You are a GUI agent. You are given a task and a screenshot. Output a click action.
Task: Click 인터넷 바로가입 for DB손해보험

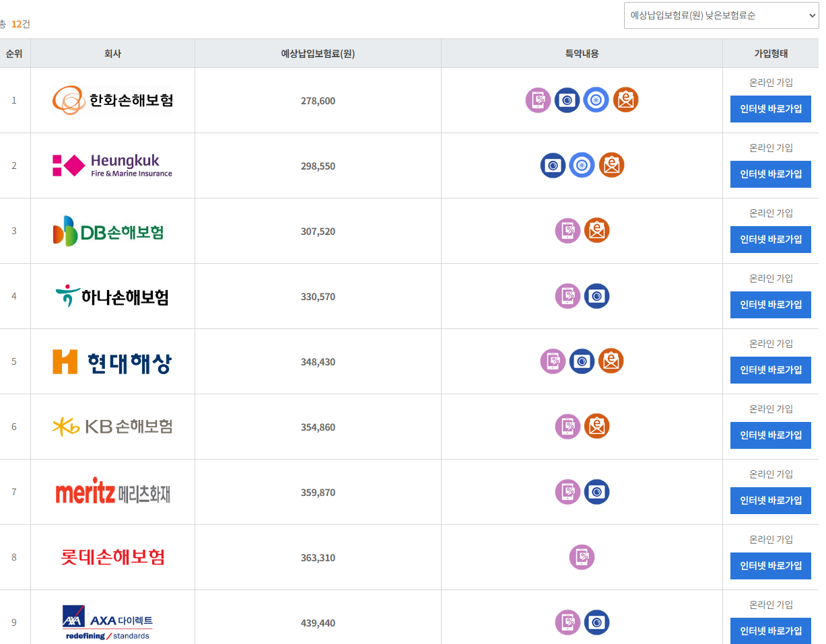coord(771,240)
